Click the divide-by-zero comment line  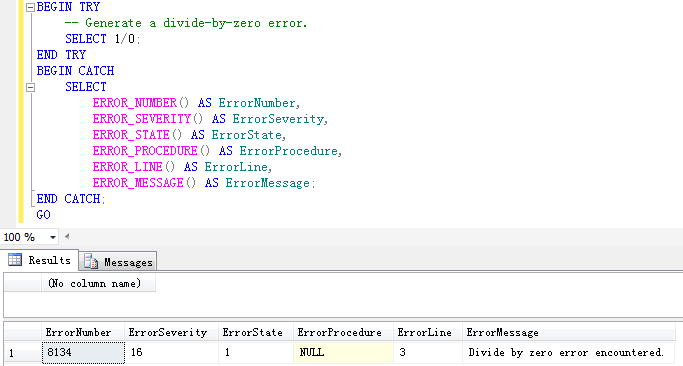click(186, 23)
